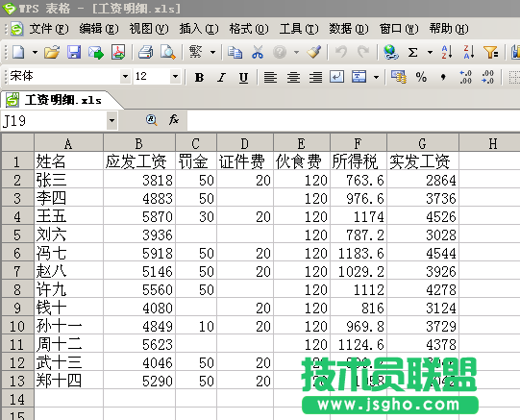
Task: Open the 编辑(E) menu
Action: (x=99, y=29)
